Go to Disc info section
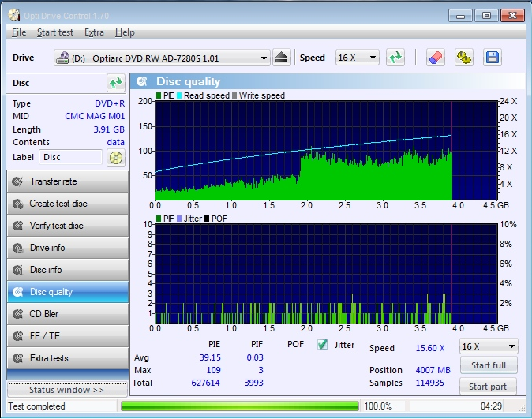This screenshot has width=532, height=419. click(68, 270)
